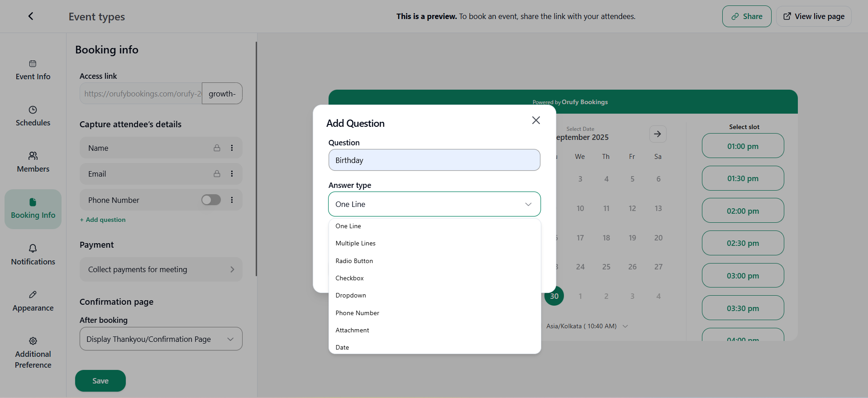The height and width of the screenshot is (398, 868).
Task: Click the back arrow icon
Action: point(31,16)
